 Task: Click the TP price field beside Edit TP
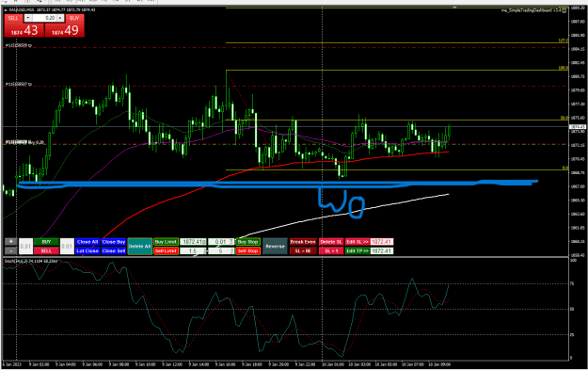382,250
